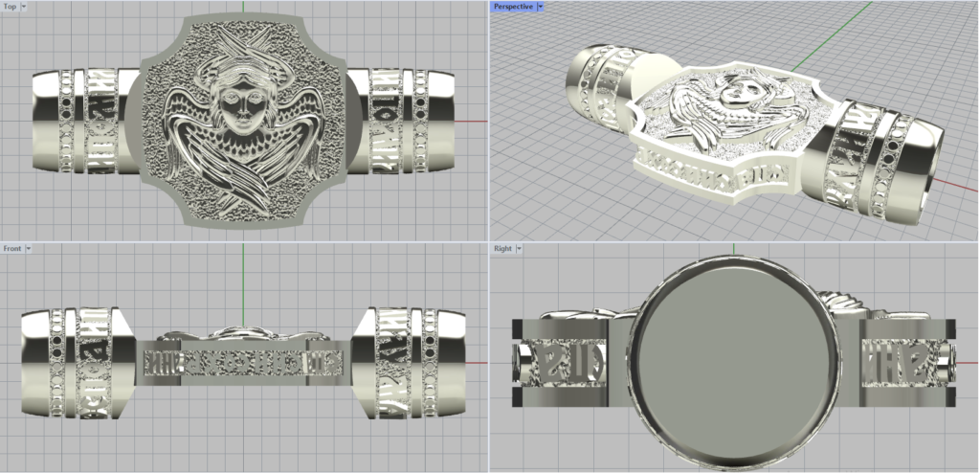The height and width of the screenshot is (473, 980).
Task: Click the Top viewport title label
Action: coord(9,6)
